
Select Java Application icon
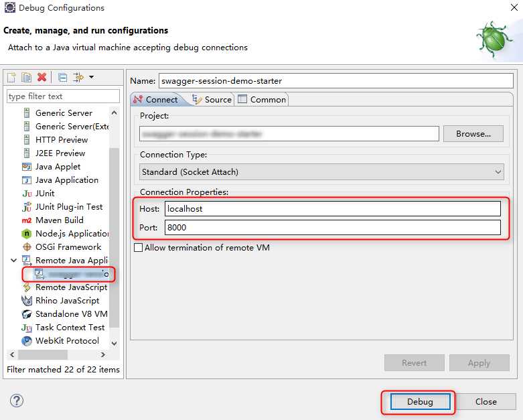(27, 180)
